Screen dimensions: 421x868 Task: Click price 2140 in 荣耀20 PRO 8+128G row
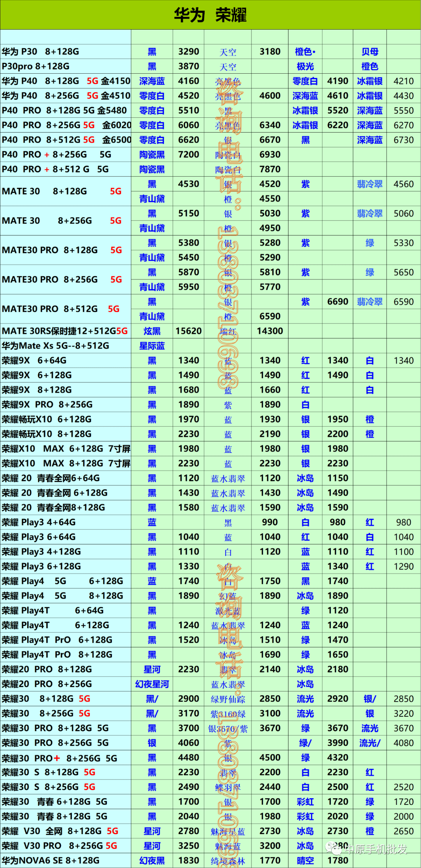click(270, 670)
